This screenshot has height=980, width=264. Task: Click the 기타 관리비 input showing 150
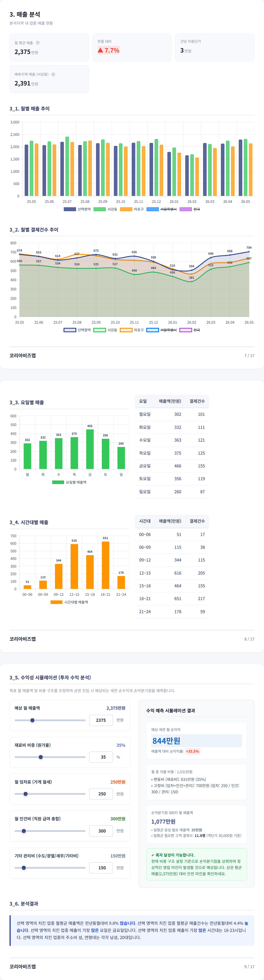[101, 868]
